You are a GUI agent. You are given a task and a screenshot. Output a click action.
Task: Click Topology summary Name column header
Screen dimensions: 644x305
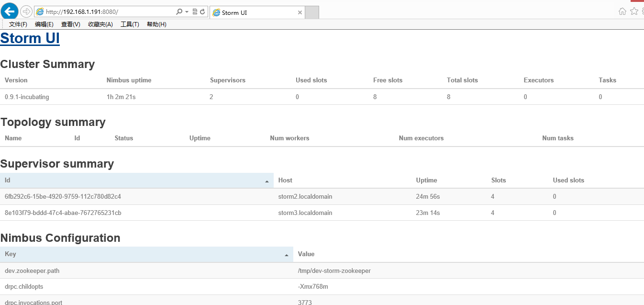tap(13, 138)
